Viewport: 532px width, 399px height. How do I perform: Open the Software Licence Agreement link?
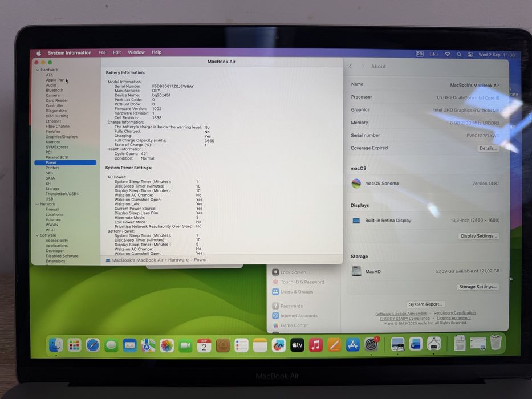click(401, 313)
